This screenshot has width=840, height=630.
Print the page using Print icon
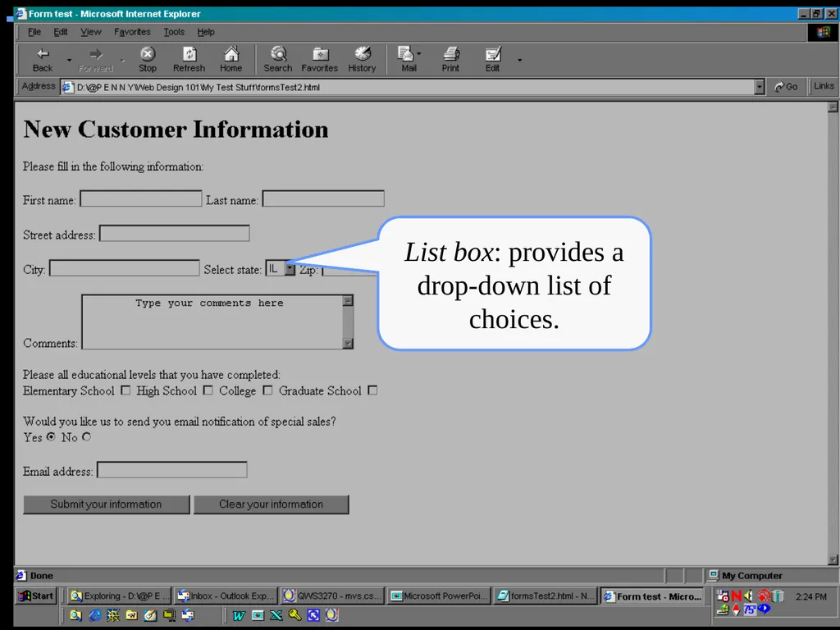coord(450,59)
